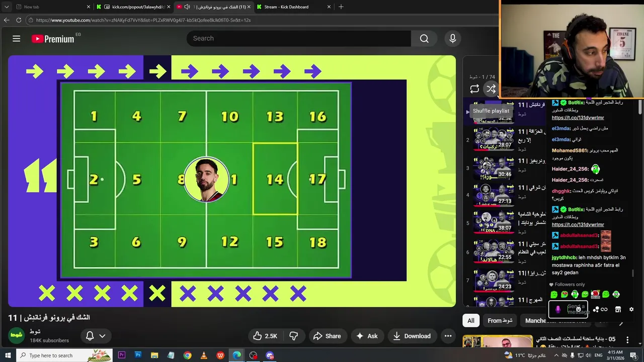The height and width of the screenshot is (362, 644).
Task: Open VLC media player from taskbar
Action: click(204, 355)
